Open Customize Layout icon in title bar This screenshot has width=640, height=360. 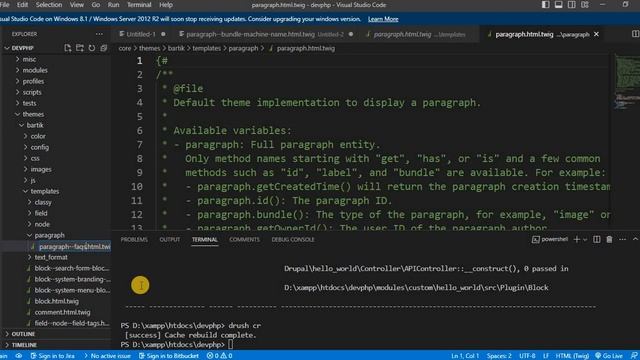[585, 5]
